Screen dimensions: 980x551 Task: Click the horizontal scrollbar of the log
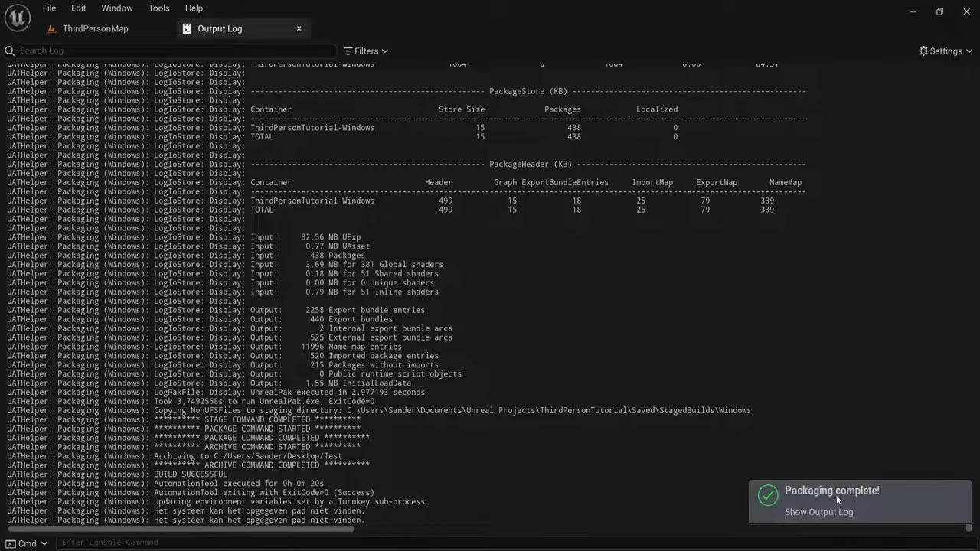[x=181, y=528]
